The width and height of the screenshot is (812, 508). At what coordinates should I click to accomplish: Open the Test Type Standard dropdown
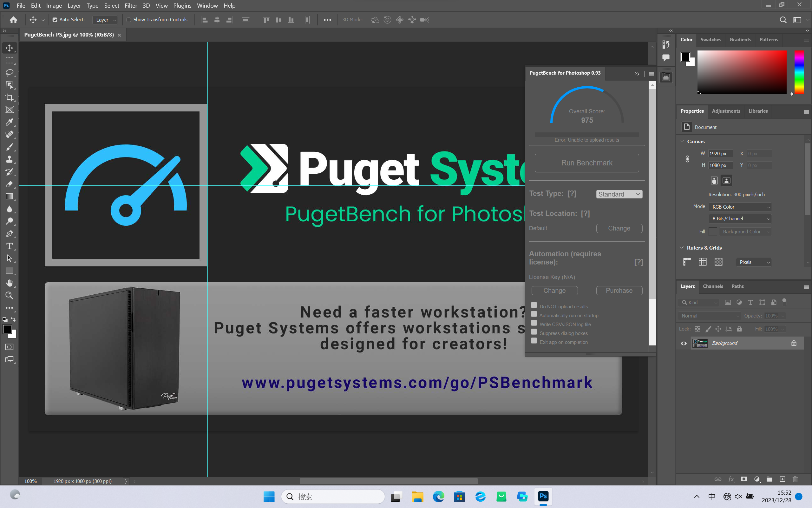[x=619, y=194]
